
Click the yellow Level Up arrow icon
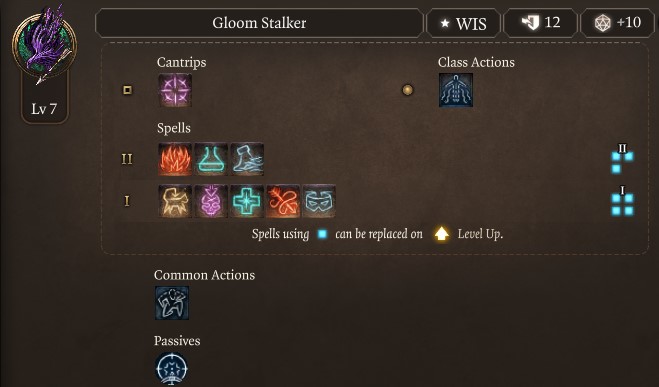(x=441, y=234)
